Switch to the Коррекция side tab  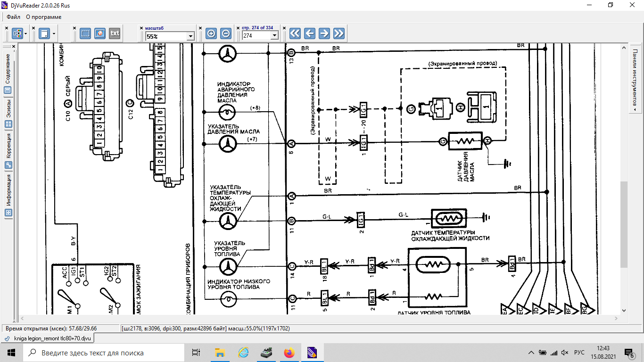(8, 151)
